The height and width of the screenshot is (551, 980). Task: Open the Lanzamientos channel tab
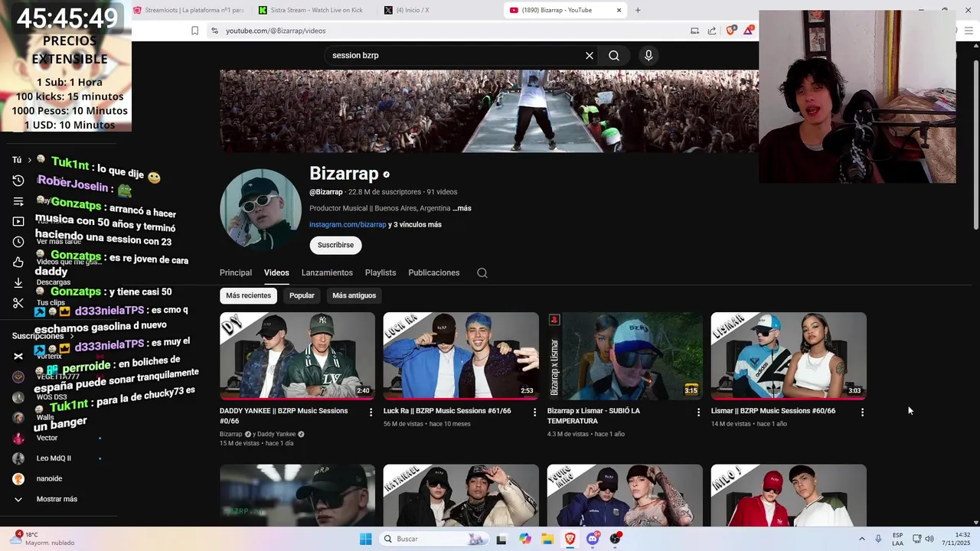327,272
